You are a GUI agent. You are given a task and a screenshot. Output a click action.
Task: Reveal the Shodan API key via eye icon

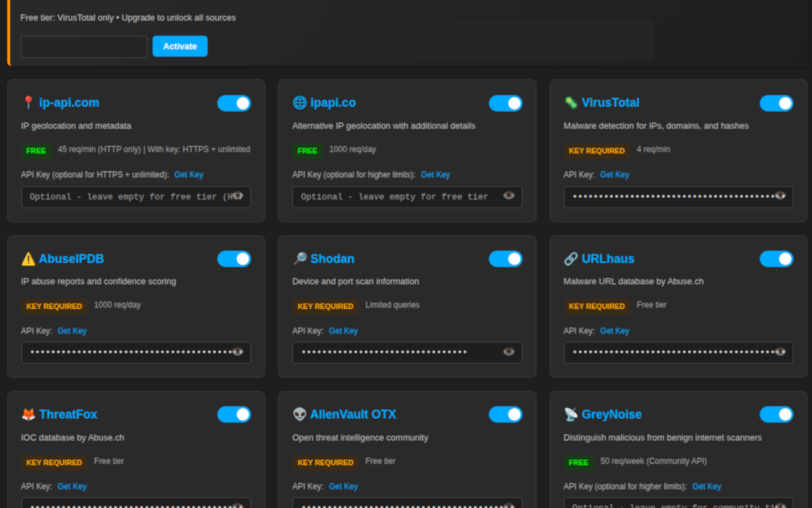(509, 352)
